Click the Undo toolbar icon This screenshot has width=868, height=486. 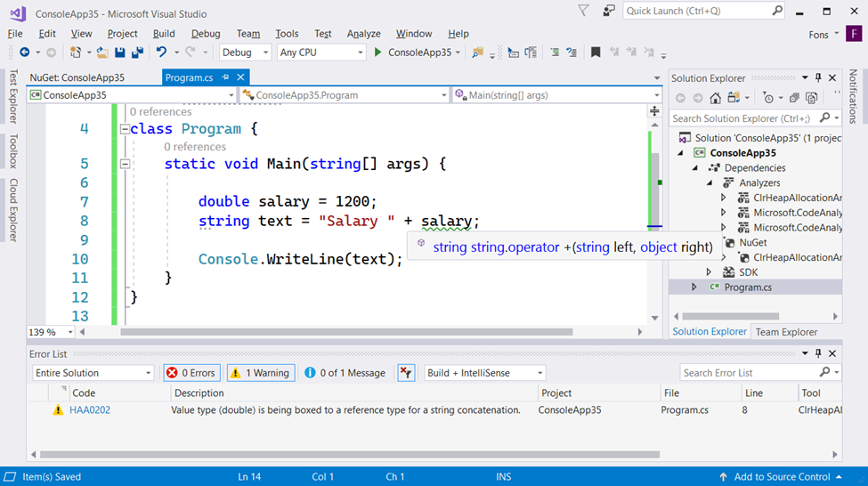pyautogui.click(x=161, y=52)
